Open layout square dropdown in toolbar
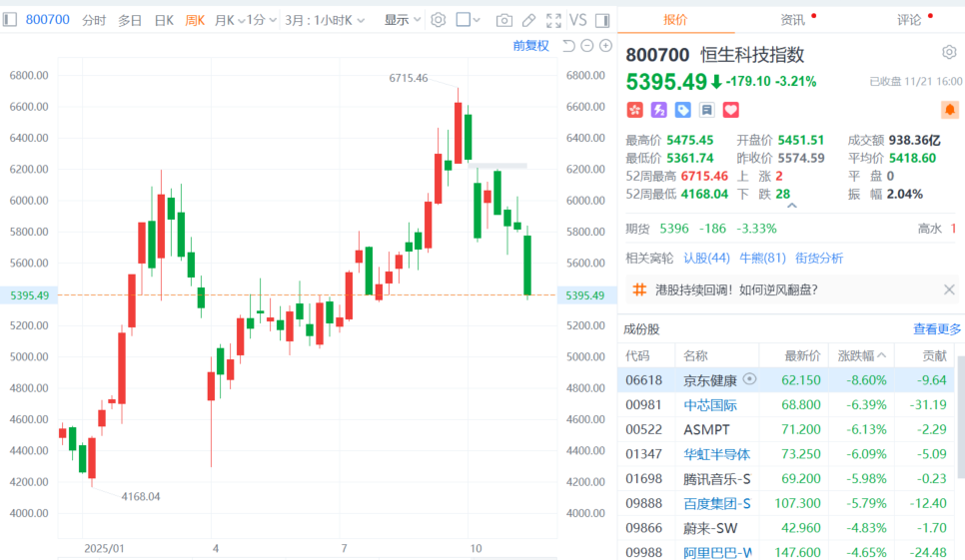This screenshot has height=560, width=965. (x=468, y=20)
